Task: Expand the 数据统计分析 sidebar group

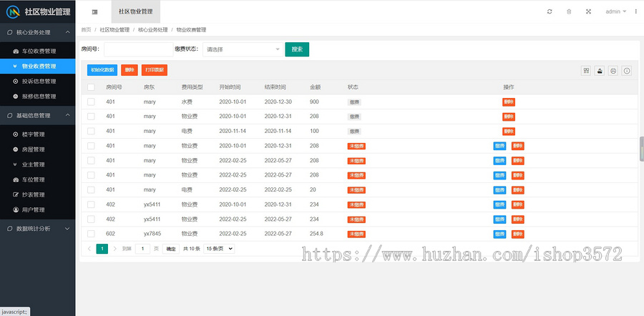Action: click(x=37, y=229)
